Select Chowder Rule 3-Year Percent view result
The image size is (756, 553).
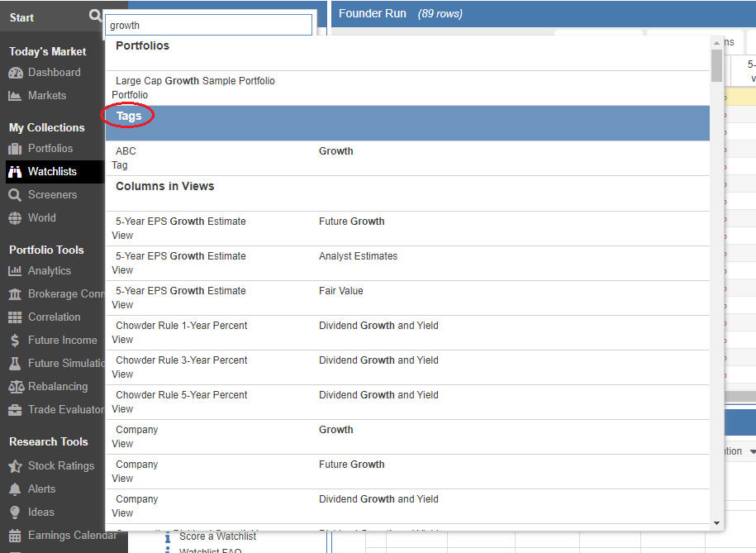(182, 360)
